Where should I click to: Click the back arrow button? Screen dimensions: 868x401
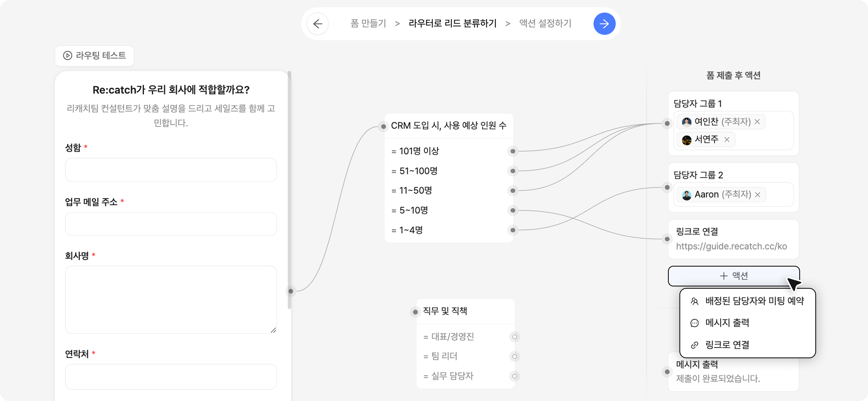[317, 24]
